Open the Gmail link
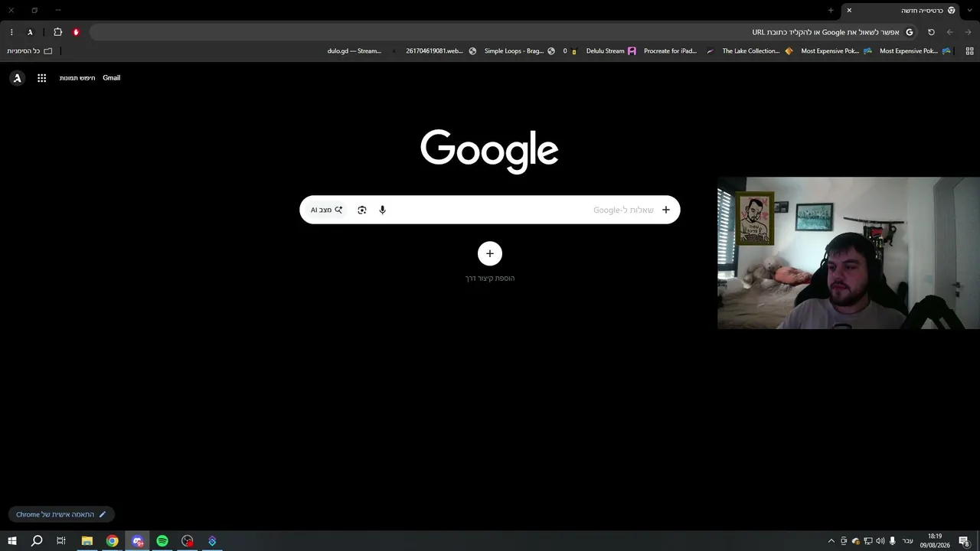Image resolution: width=980 pixels, height=551 pixels. pos(112,78)
